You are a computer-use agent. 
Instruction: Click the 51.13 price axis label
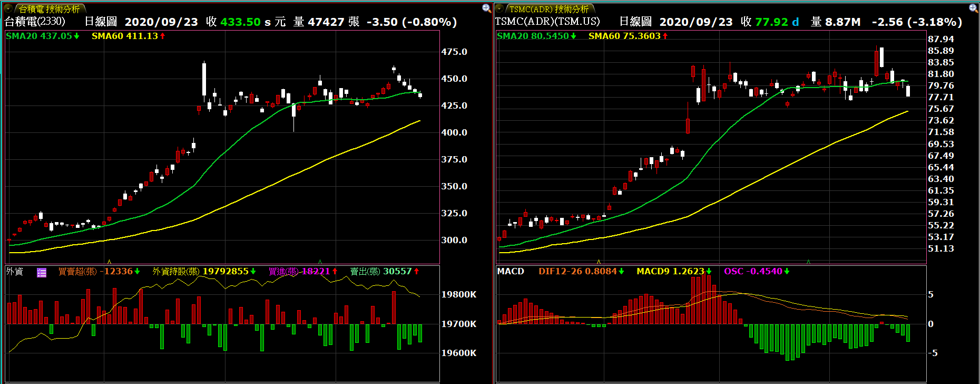pyautogui.click(x=941, y=248)
